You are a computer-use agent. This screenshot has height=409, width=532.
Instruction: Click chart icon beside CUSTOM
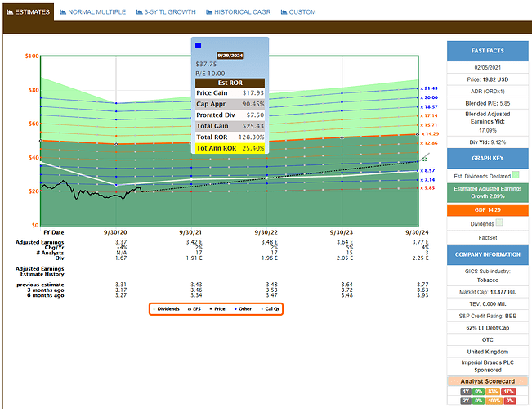click(x=284, y=12)
